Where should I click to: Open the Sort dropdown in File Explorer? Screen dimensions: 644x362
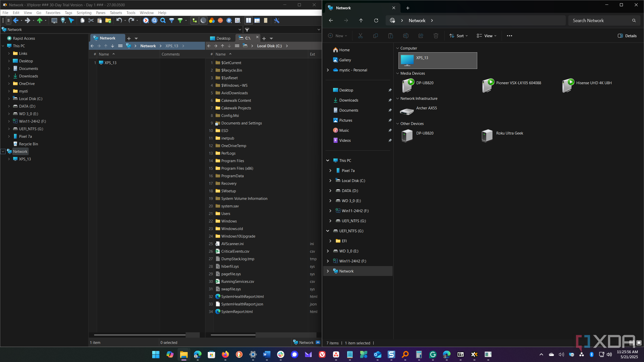(459, 36)
